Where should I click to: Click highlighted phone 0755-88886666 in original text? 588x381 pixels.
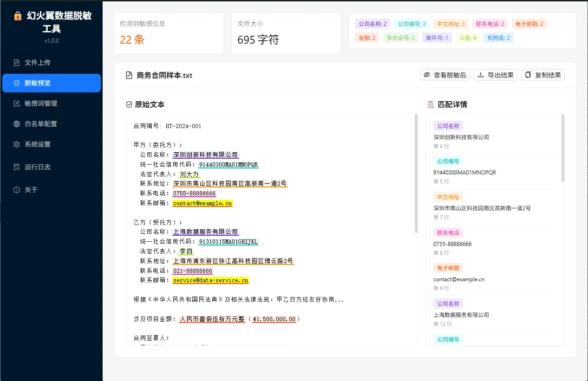tap(194, 194)
